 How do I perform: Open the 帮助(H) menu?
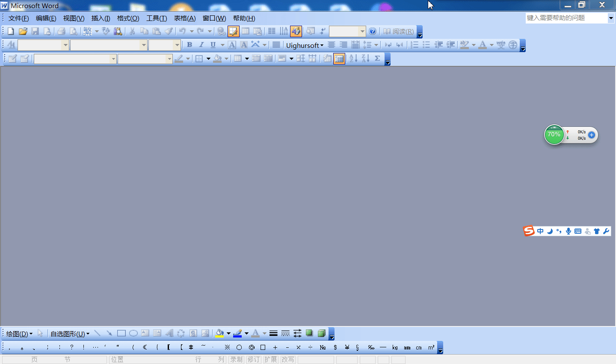(x=244, y=18)
